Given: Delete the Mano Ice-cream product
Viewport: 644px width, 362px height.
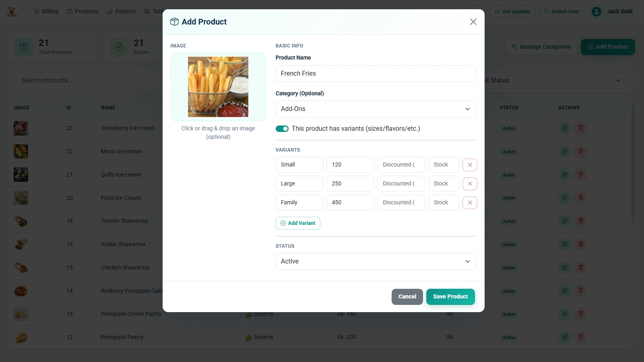Looking at the screenshot, I should pyautogui.click(x=580, y=151).
